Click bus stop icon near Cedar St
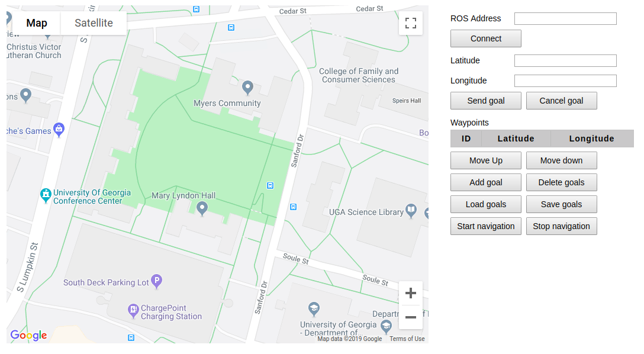This screenshot has width=644, height=354. [231, 27]
